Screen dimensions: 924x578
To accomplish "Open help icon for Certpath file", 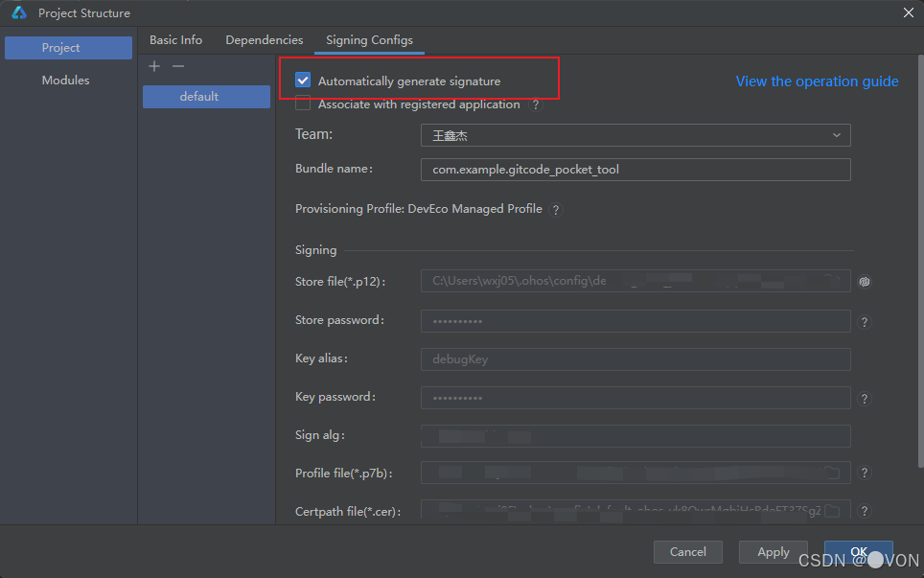I will 865,511.
